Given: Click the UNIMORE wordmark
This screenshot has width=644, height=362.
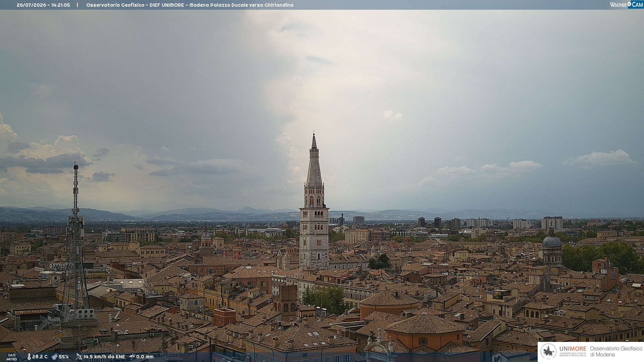Looking at the screenshot, I should tap(573, 349).
